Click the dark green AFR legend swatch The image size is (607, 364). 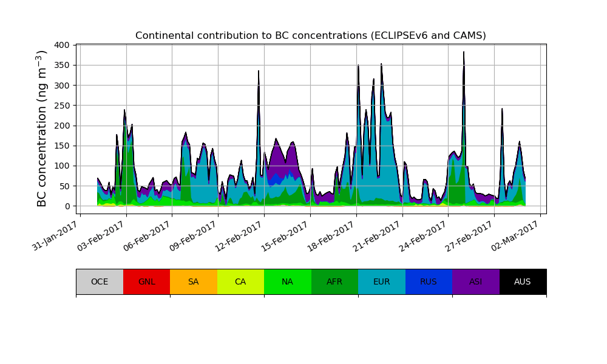[x=334, y=281]
